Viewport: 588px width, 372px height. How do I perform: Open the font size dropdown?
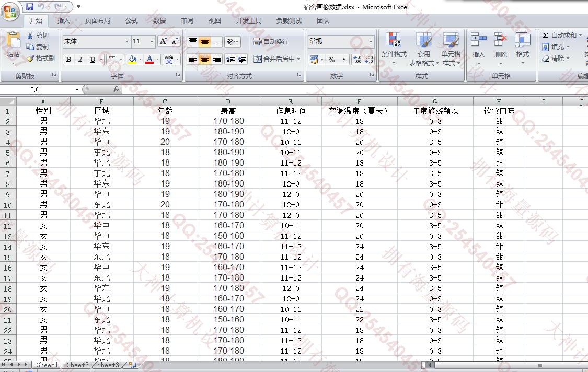point(152,41)
